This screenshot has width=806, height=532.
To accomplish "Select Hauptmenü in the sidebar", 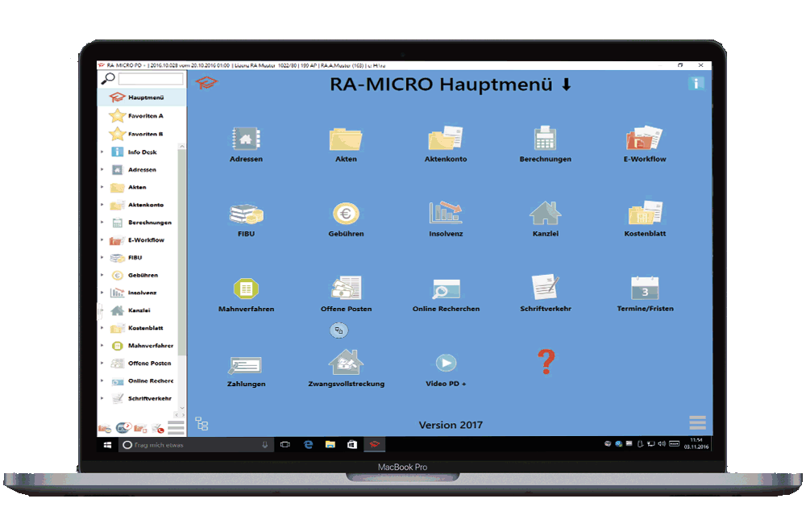I will click(x=142, y=98).
